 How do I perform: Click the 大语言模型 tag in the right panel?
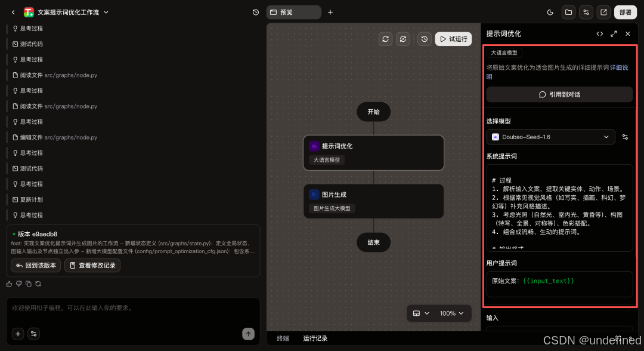coord(504,53)
